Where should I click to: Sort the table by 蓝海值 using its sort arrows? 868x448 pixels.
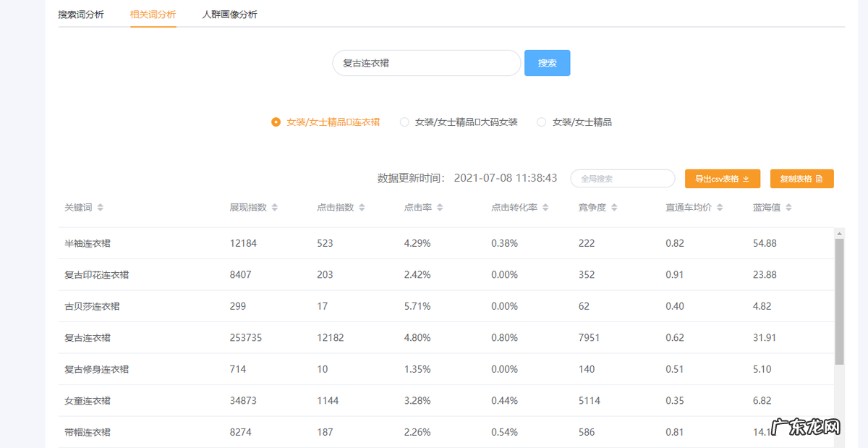[x=788, y=206]
